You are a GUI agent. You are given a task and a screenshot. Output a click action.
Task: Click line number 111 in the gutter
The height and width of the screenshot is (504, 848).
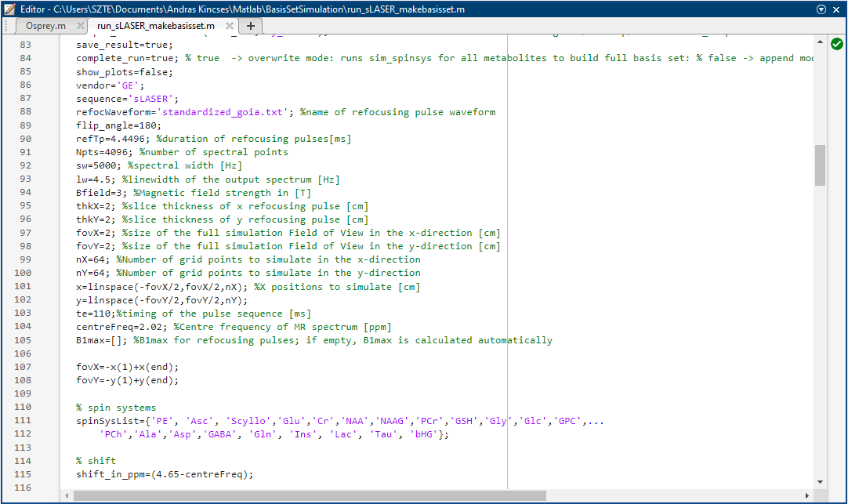[23, 421]
